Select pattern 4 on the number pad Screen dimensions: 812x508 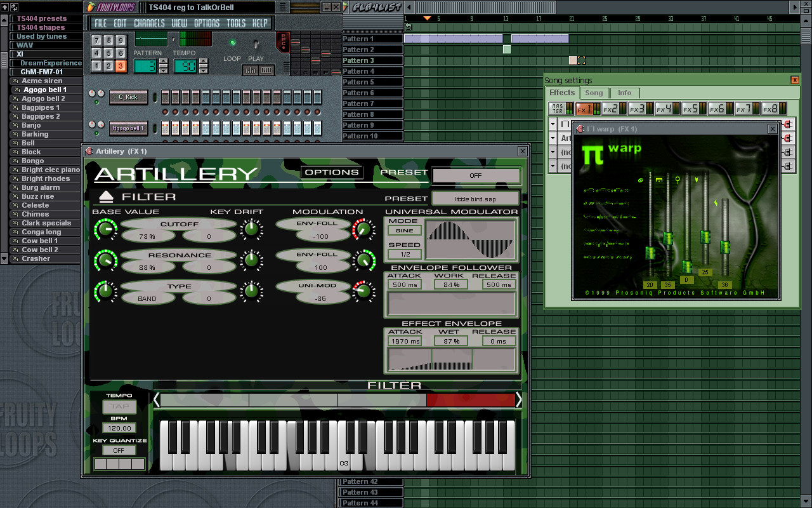pyautogui.click(x=97, y=53)
